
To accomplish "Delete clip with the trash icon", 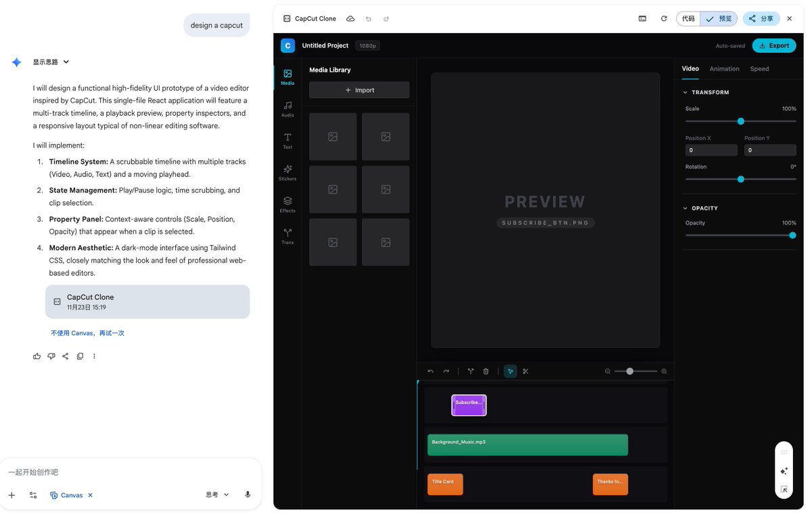I will [x=486, y=371].
